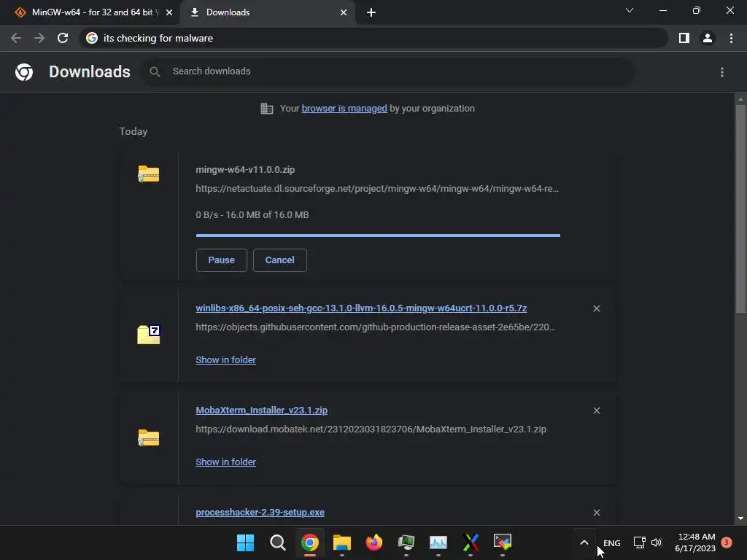Image resolution: width=747 pixels, height=560 pixels.
Task: Go back to previous page
Action: [x=16, y=38]
